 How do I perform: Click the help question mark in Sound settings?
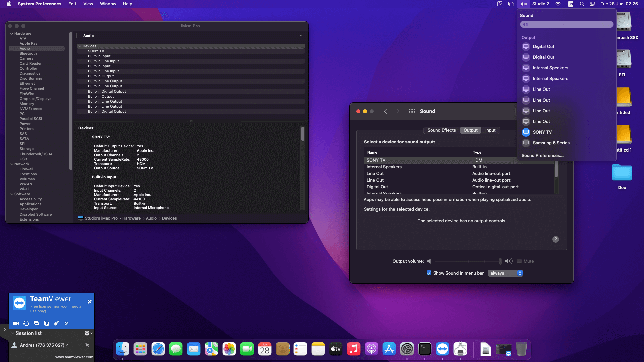pos(555,239)
